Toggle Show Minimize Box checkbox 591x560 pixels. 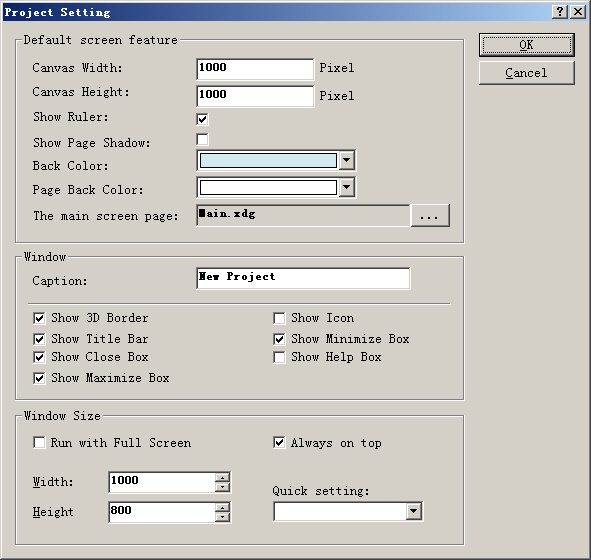point(279,339)
